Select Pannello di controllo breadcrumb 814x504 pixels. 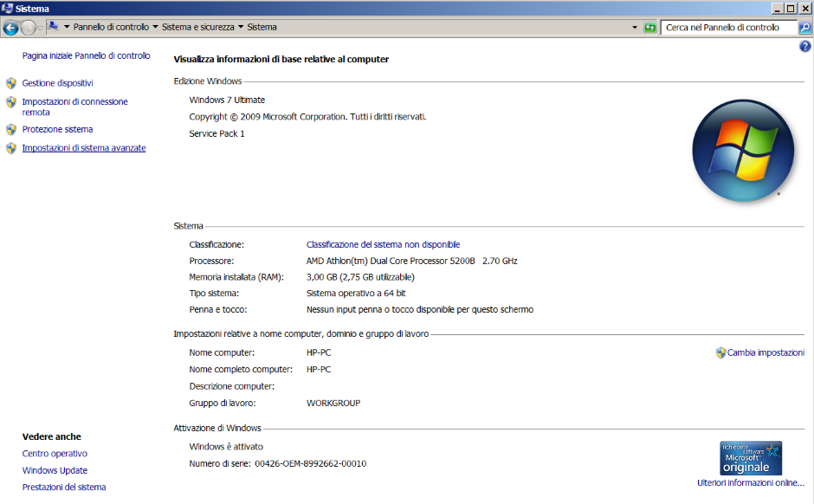(x=111, y=27)
